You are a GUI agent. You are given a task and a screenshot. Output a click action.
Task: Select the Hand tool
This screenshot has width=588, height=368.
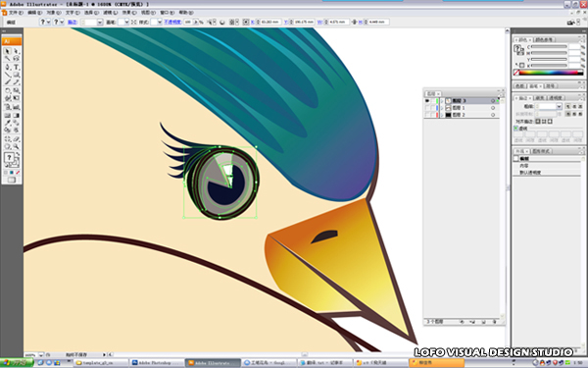point(7,147)
